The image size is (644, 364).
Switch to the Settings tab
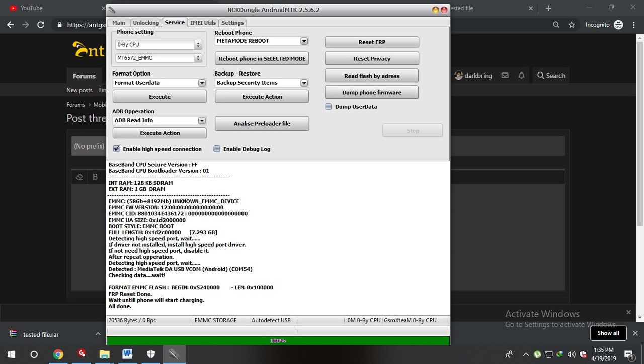coord(232,23)
